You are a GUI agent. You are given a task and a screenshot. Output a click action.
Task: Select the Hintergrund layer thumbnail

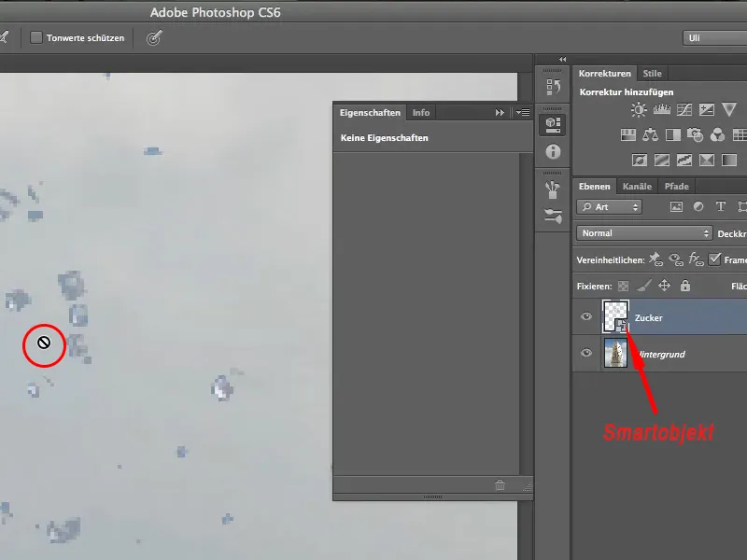[x=615, y=353]
